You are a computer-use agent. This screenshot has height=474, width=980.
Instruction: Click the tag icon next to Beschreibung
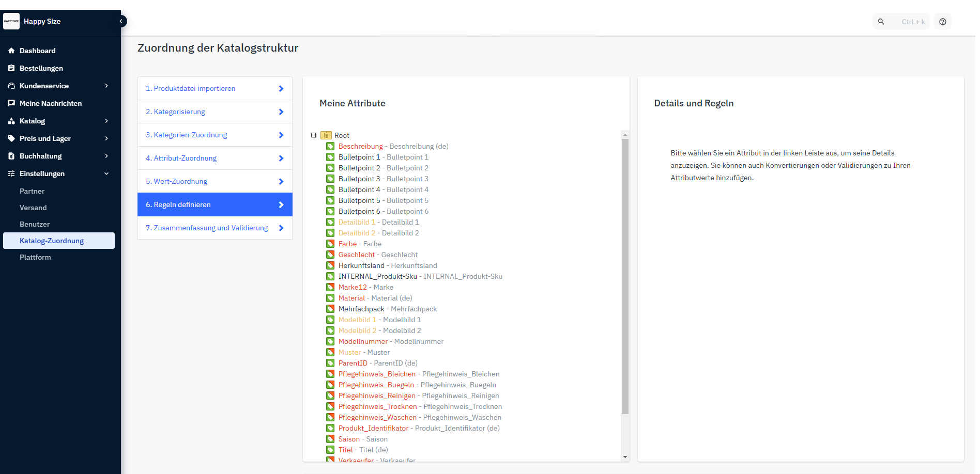pyautogui.click(x=330, y=146)
